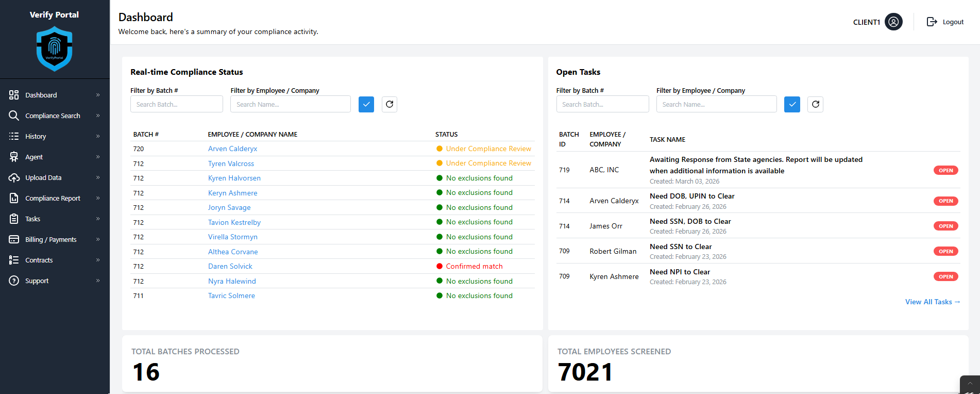Screen dimensions: 980x394
Task: Click OPEN badge for Robert Gilman task
Action: 946,251
